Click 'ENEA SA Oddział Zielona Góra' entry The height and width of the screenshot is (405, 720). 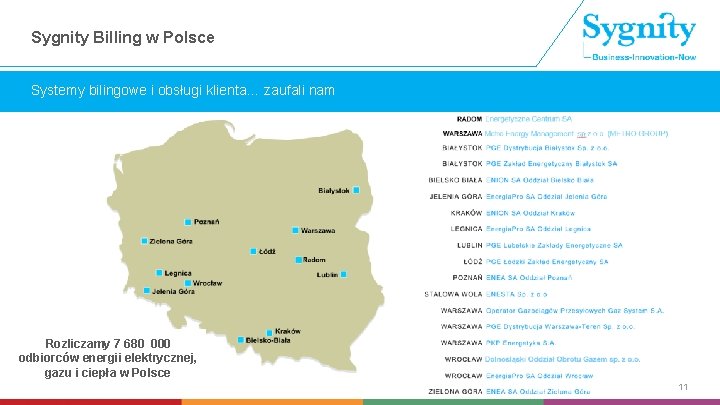point(538,392)
